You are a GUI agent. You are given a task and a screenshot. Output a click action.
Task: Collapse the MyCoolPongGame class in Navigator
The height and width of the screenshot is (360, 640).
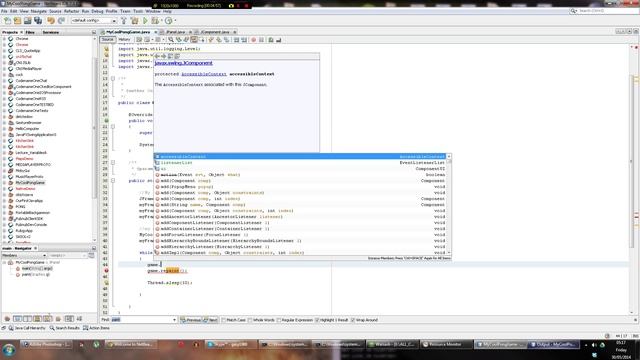(x=4, y=262)
